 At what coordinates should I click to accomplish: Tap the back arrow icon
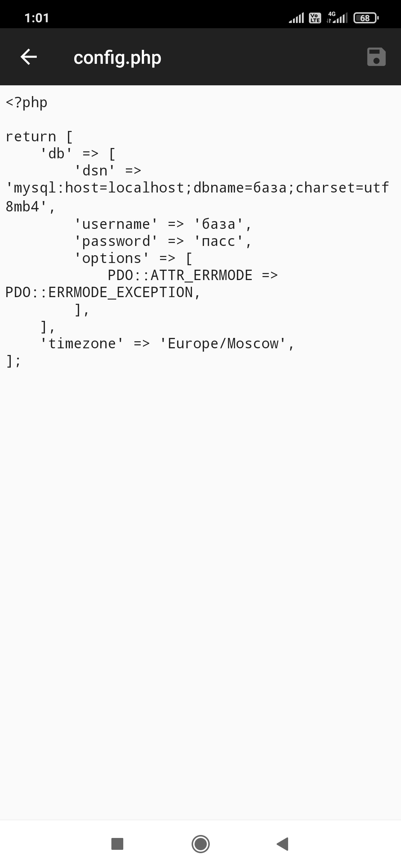pos(29,57)
